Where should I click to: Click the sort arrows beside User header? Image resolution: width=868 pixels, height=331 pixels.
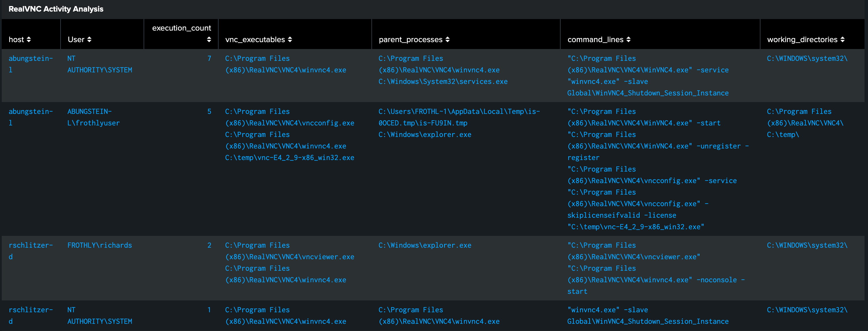tap(89, 40)
